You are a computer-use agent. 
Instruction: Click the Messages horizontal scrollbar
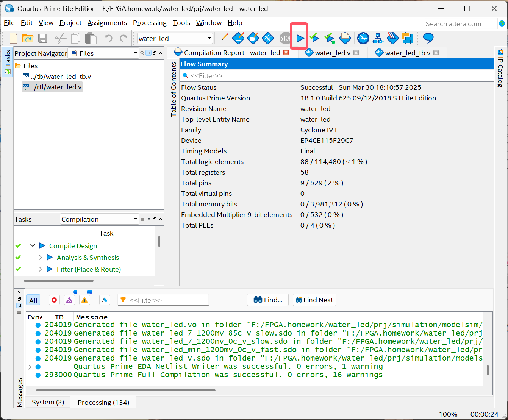[126, 390]
